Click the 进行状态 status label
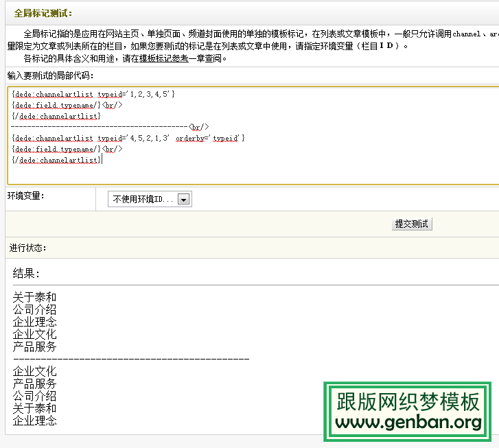Image resolution: width=499 pixels, height=448 pixels. [x=28, y=248]
